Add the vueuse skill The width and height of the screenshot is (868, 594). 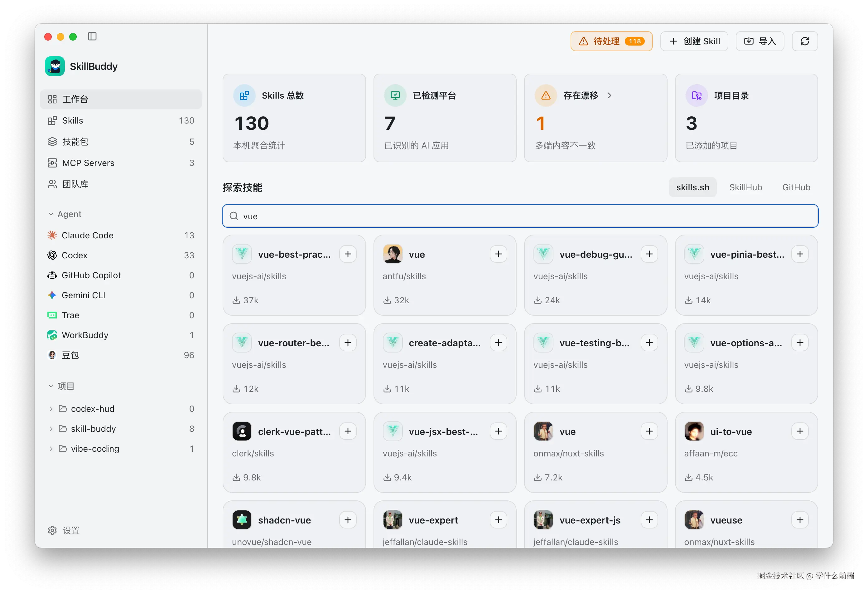[x=800, y=520]
